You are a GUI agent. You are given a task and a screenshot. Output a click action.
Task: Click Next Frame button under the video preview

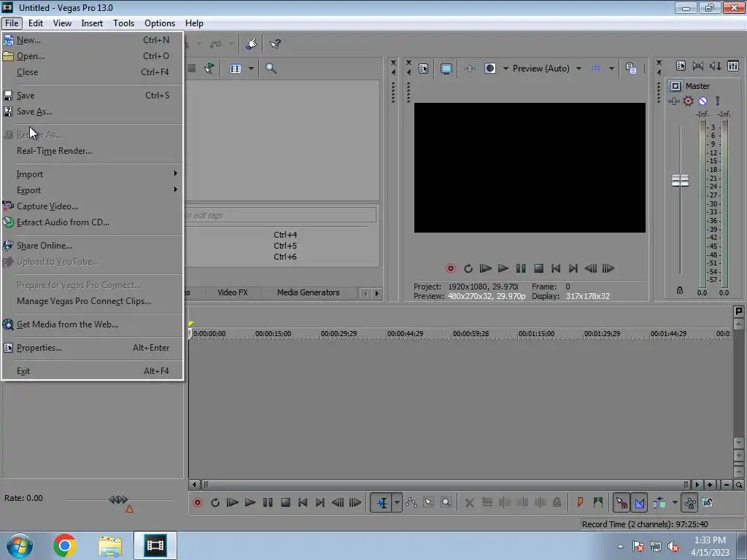pyautogui.click(x=608, y=268)
